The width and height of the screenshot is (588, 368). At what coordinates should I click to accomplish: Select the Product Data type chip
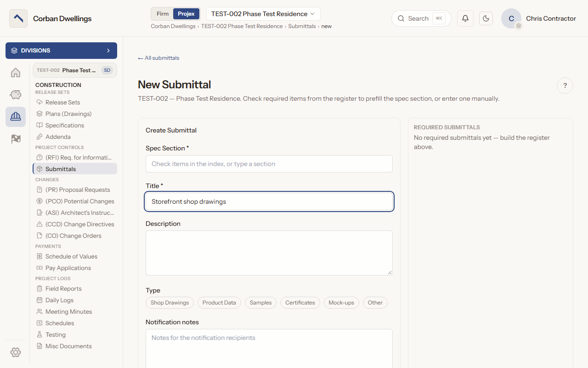(219, 303)
